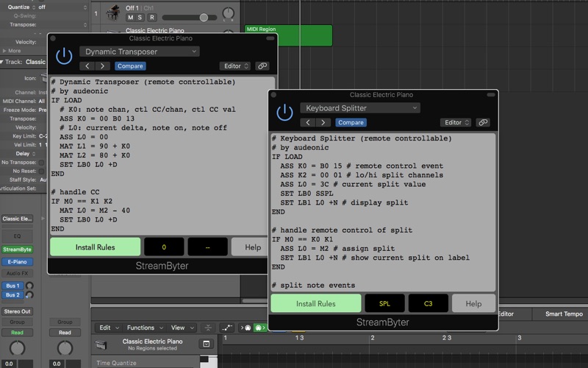588x368 pixels.
Task: Open Help in Keyboard Splitter window
Action: tap(473, 303)
